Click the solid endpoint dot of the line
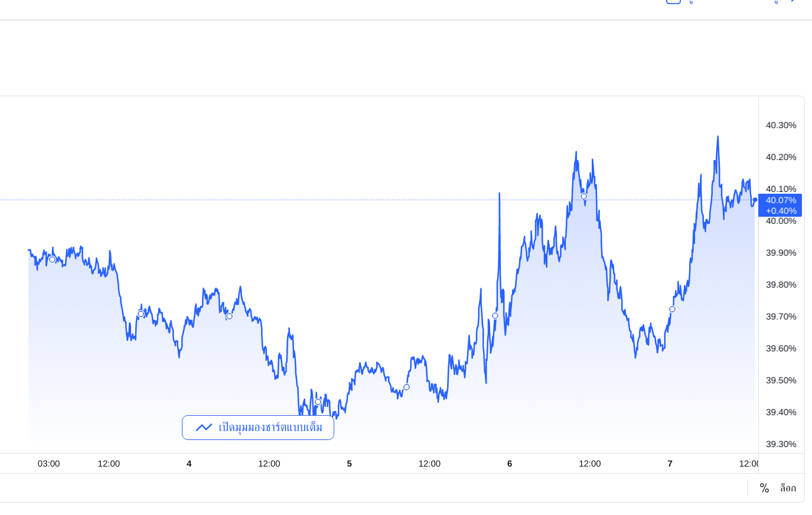The image size is (812, 515). [x=755, y=200]
